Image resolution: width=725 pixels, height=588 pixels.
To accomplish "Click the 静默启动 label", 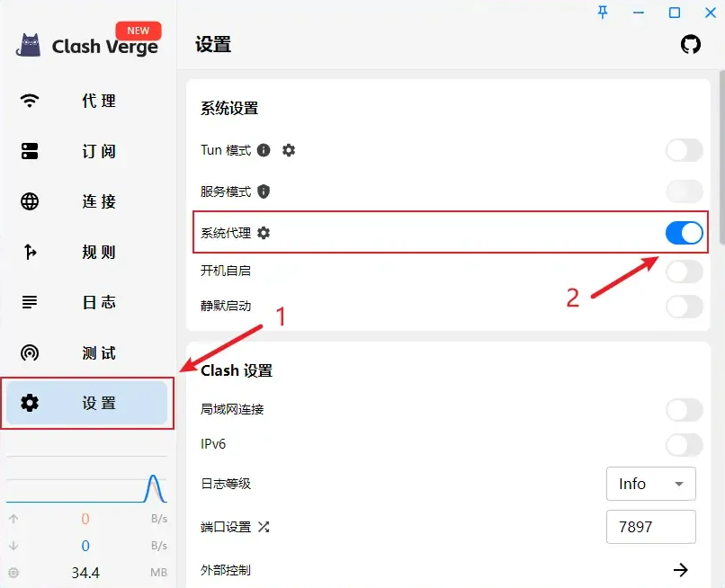I will [x=226, y=306].
